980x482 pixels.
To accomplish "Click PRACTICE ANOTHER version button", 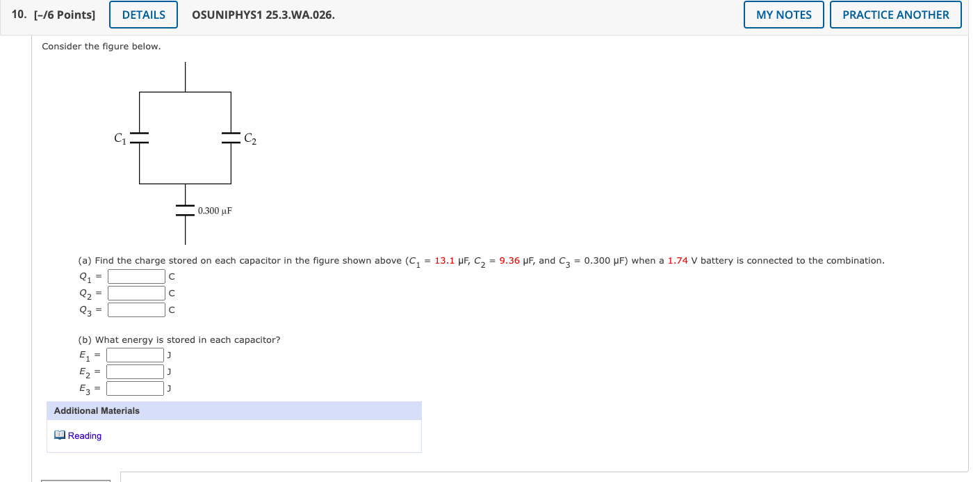I will point(895,14).
